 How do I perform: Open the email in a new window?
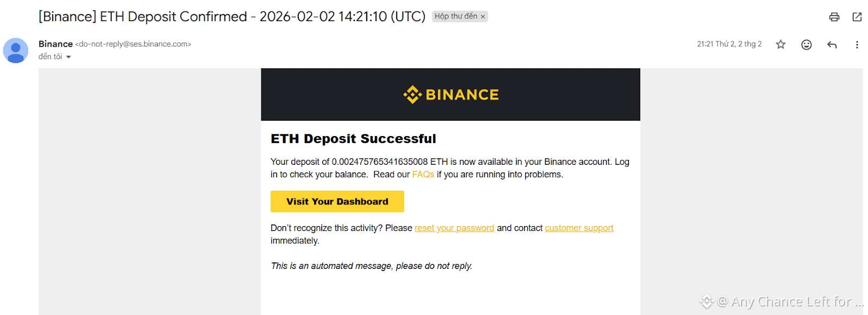pyautogui.click(x=857, y=17)
